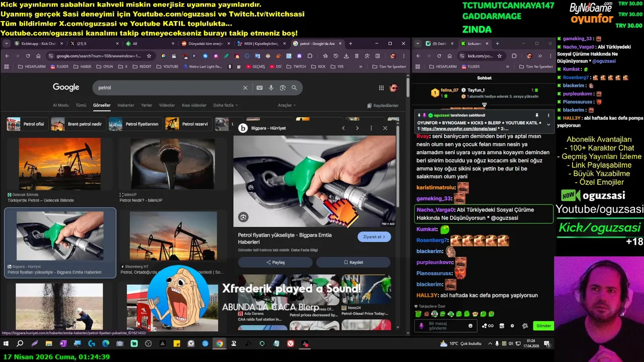
Task: Unpin the pinned message in Kick chat
Action: [x=537, y=115]
